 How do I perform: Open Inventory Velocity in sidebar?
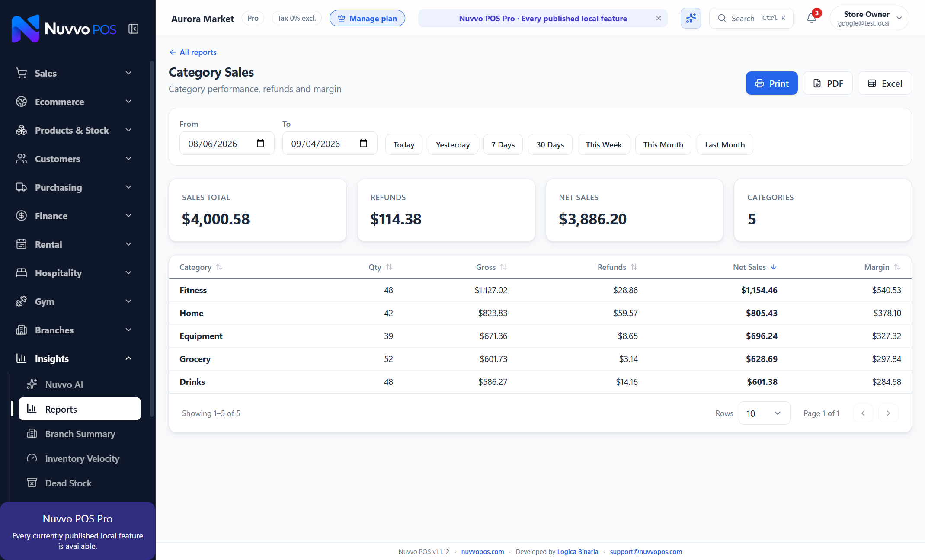(x=80, y=458)
